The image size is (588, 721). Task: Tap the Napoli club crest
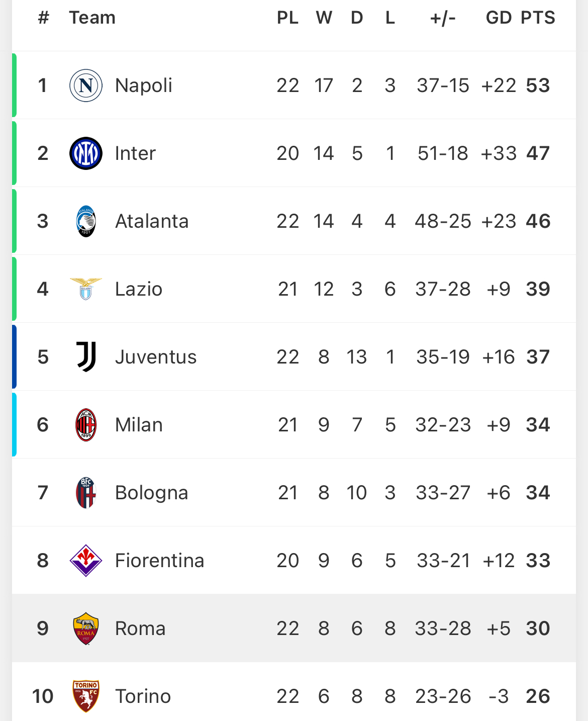(x=86, y=85)
